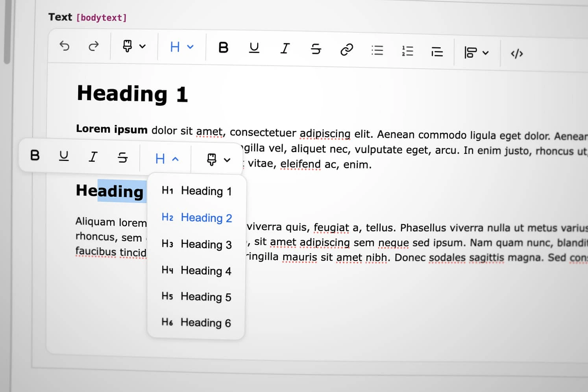This screenshot has height=392, width=588.
Task: Expand the text alignment dropdown
Action: (x=476, y=52)
